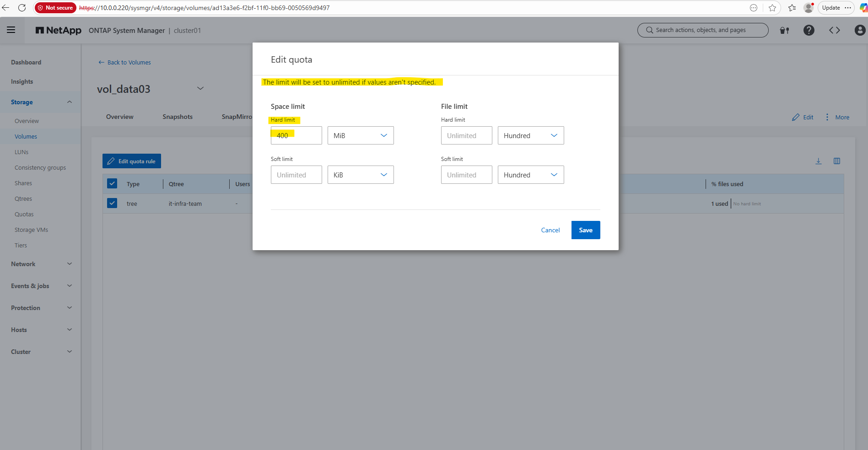Open the show/hide columns icon
This screenshot has width=868, height=450.
(x=837, y=161)
